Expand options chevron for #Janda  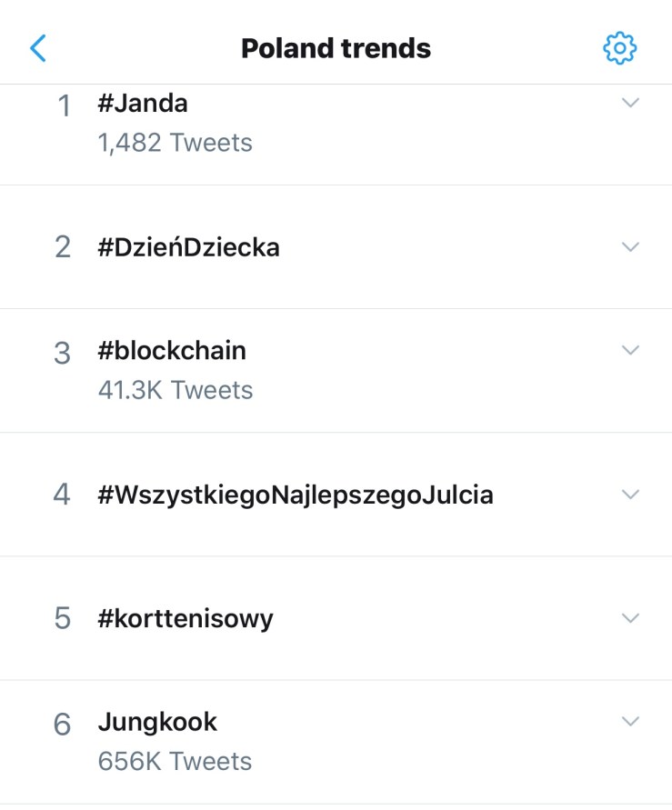[630, 103]
